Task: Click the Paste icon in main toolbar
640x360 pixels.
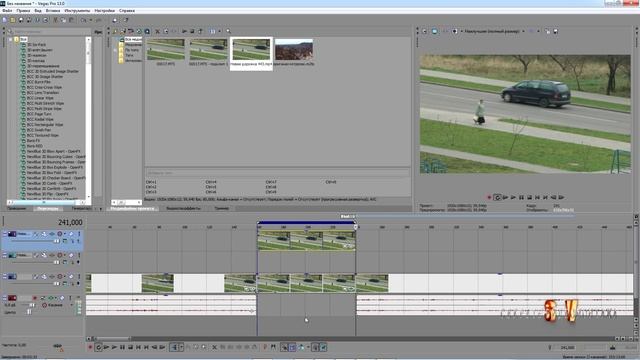Action: 72,20
